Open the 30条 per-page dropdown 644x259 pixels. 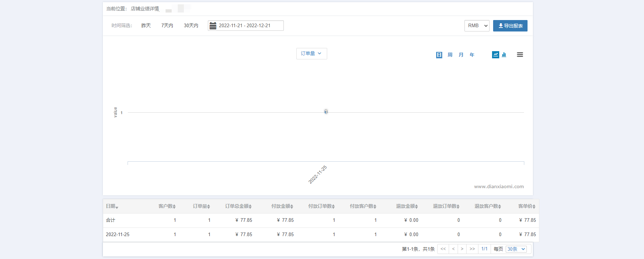click(516, 249)
